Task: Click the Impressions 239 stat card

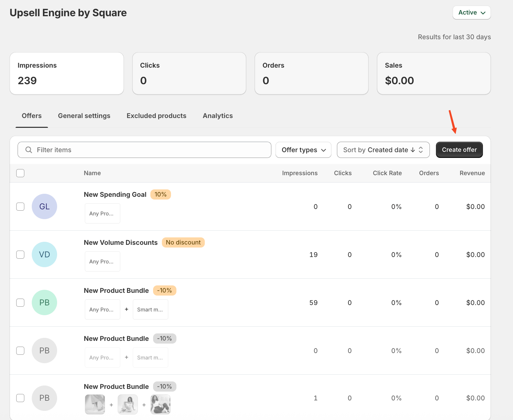Action: click(x=67, y=73)
